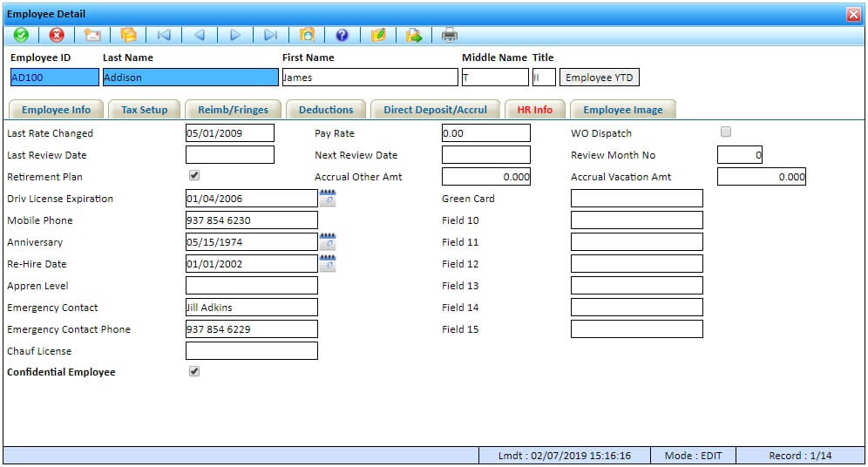
Task: Click the Appren Level field
Action: pyautogui.click(x=252, y=286)
